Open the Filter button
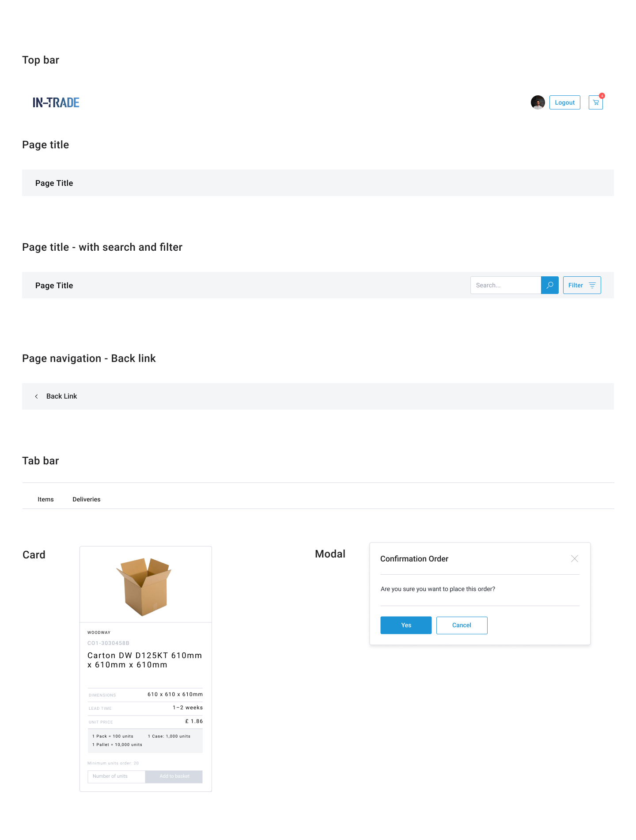This screenshot has width=636, height=840. click(582, 285)
